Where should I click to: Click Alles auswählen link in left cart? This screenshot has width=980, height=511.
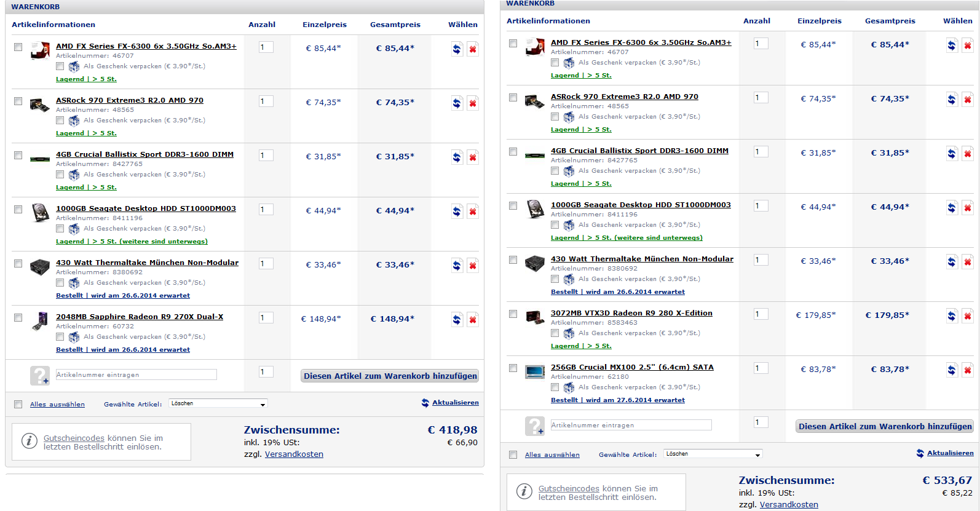click(57, 405)
